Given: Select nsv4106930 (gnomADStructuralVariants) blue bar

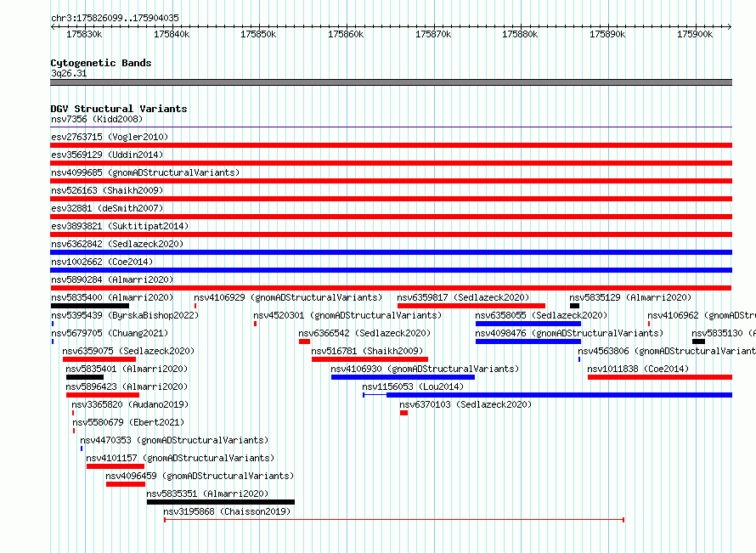Looking at the screenshot, I should (x=403, y=377).
